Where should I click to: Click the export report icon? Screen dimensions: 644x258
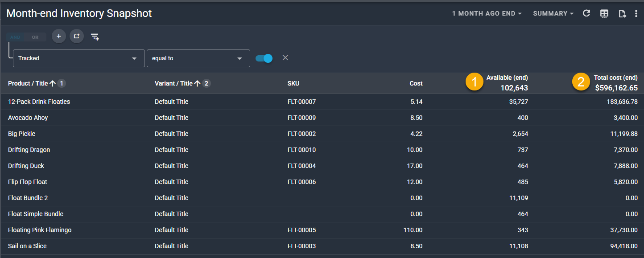[622, 13]
